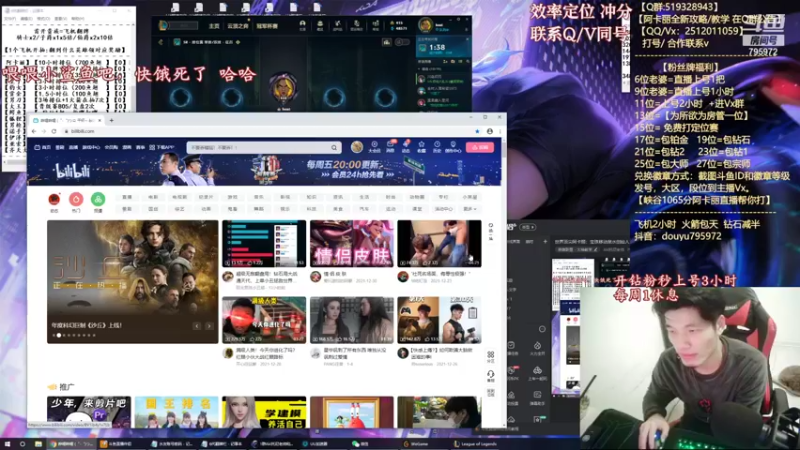Click the green 频道 round channel icon
Screen dimensions: 800x450
(98, 201)
